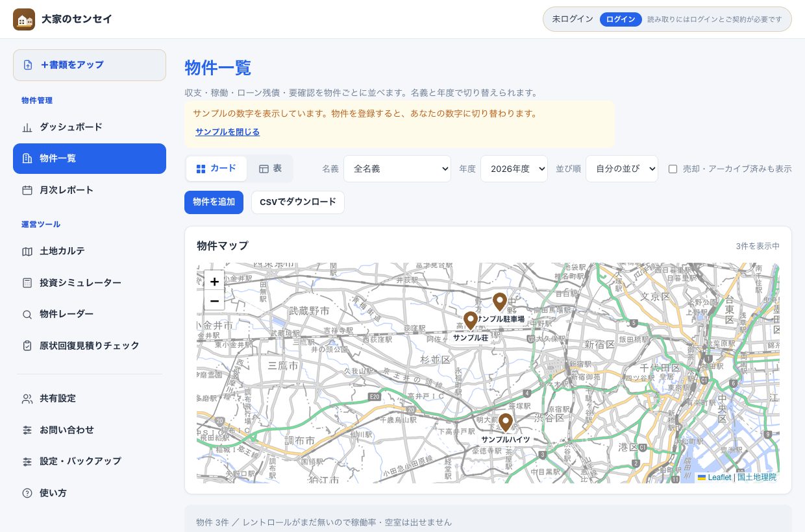Screen dimensions: 805x532
Task: Click the grid icon on カード view
Action: [x=201, y=169]
